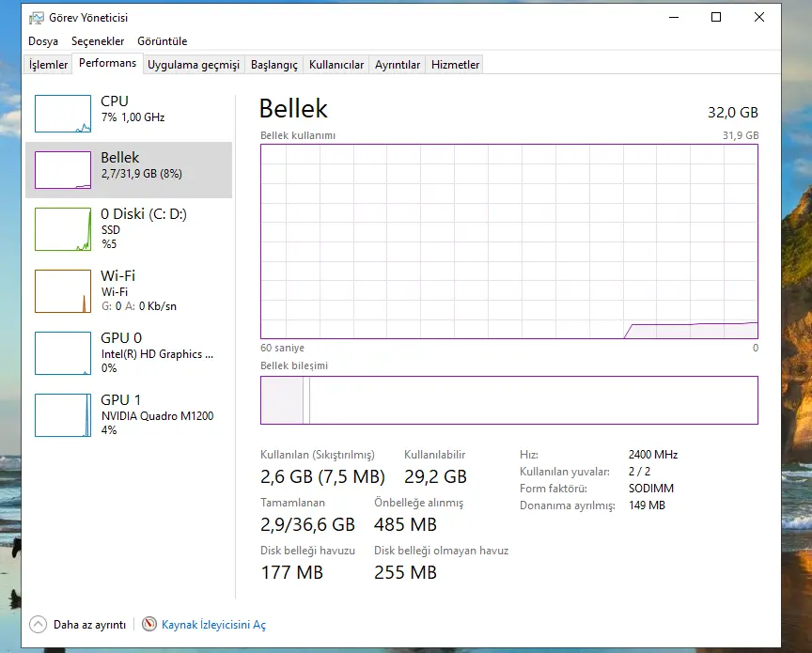Select the Bellek mini graph thumbnail
The width and height of the screenshot is (812, 653).
click(63, 170)
